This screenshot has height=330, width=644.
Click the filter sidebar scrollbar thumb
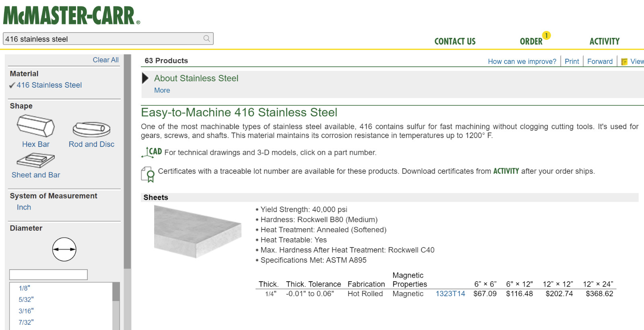pyautogui.click(x=127, y=161)
